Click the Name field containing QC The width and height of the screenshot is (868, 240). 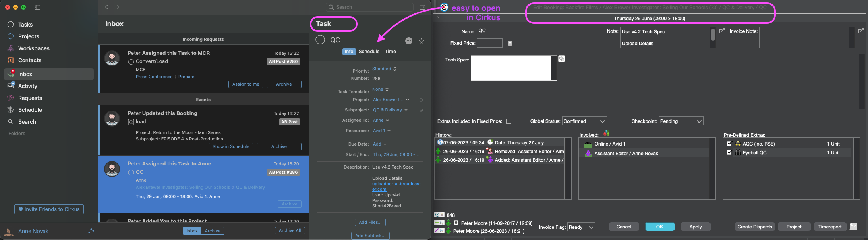528,31
